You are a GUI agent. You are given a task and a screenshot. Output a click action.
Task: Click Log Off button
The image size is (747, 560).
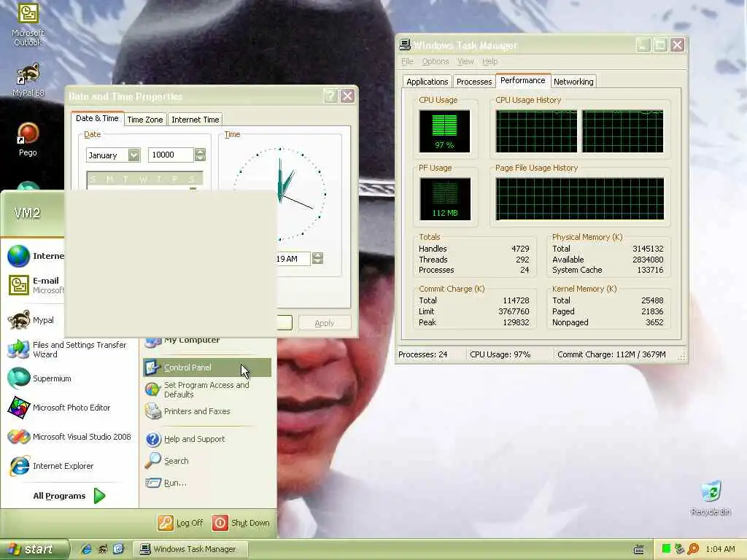(x=181, y=523)
